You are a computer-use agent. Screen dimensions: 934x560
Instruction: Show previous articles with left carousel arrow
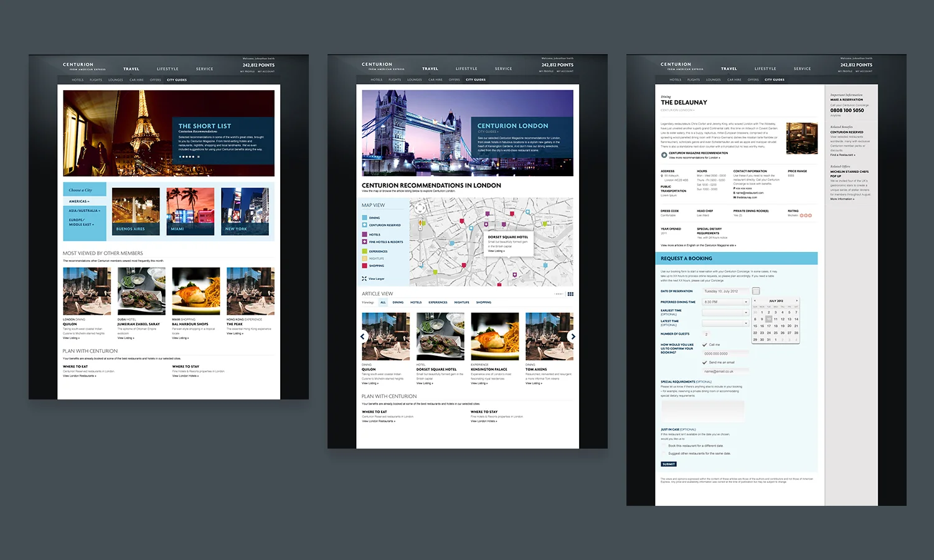pos(363,337)
